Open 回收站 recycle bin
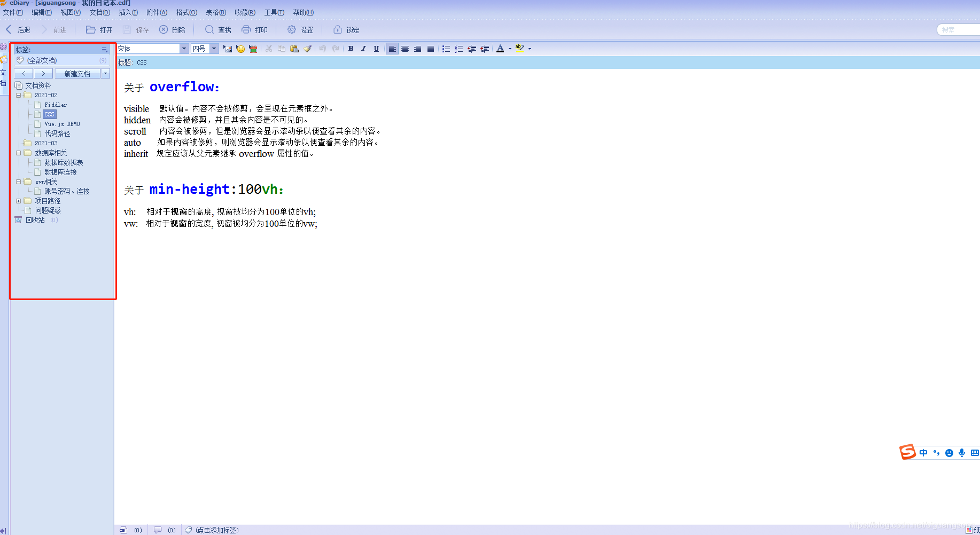980x535 pixels. tap(35, 220)
